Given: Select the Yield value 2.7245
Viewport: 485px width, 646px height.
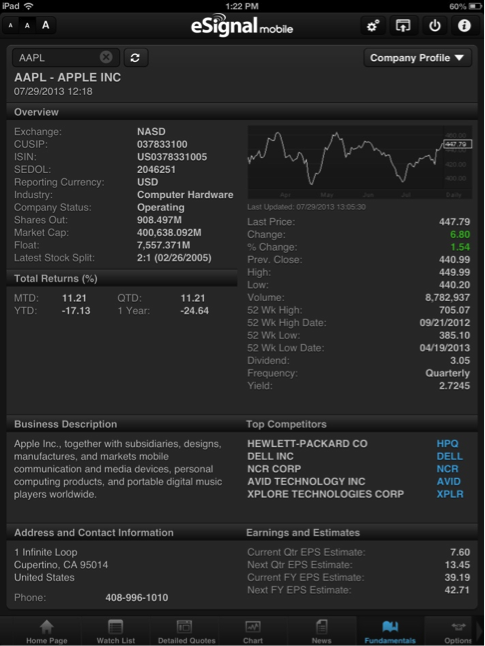Looking at the screenshot, I should coord(454,386).
